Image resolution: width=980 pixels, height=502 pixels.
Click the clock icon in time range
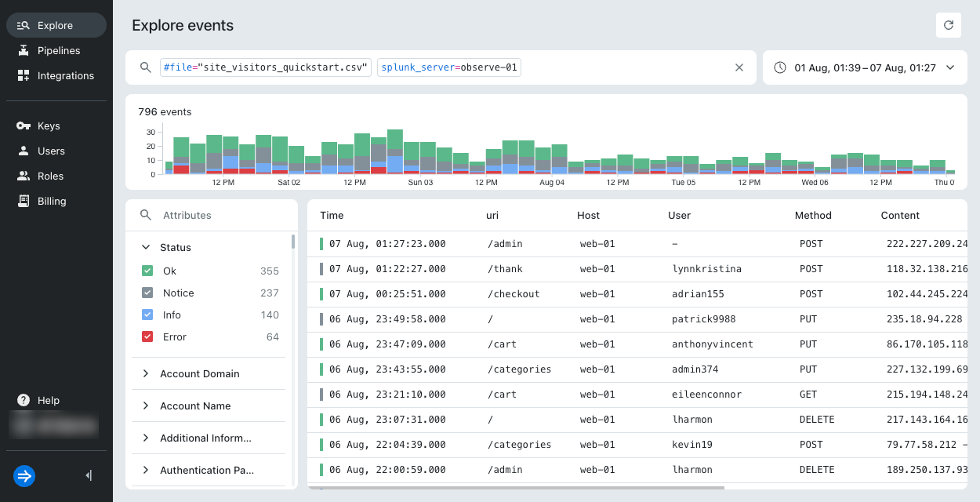pos(780,67)
